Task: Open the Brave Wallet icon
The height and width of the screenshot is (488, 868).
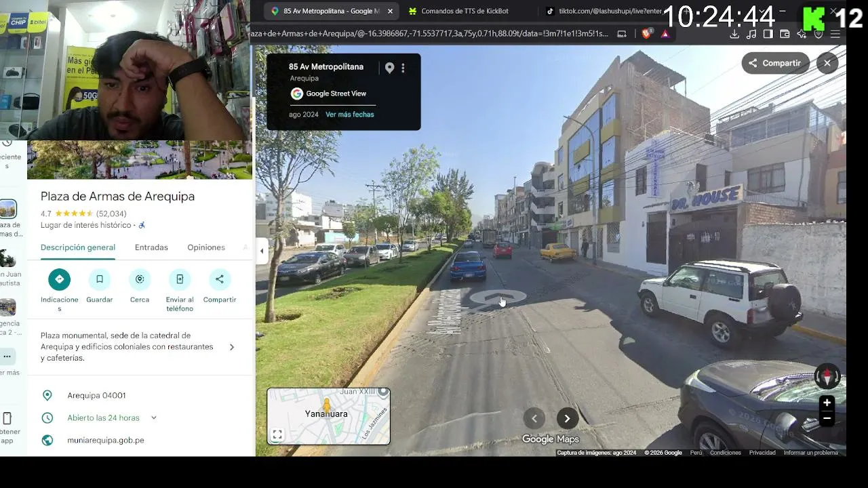Action: (785, 34)
